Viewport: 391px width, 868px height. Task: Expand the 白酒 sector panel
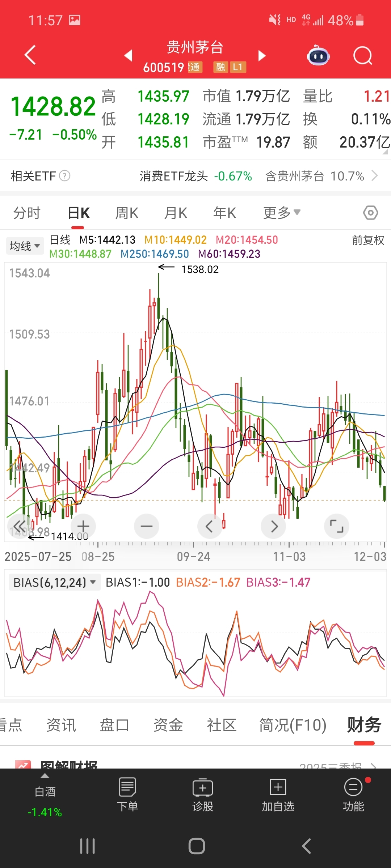coord(45,795)
